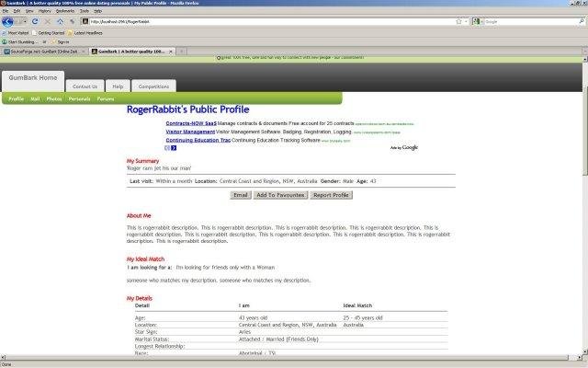Click the horizontal scrollbar left arrow
The image size is (588, 368).
click(x=3, y=358)
